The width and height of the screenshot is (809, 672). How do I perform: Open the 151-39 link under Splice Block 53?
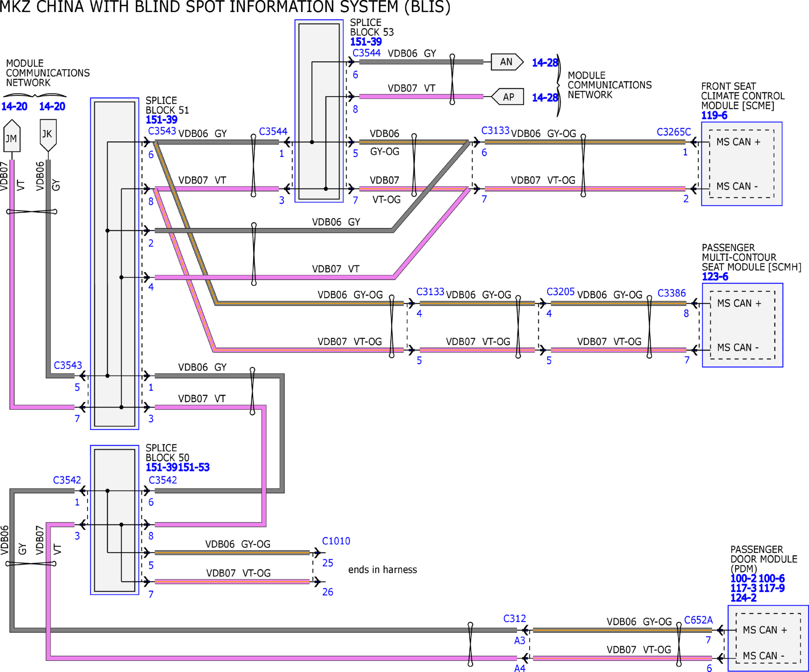tap(366, 42)
